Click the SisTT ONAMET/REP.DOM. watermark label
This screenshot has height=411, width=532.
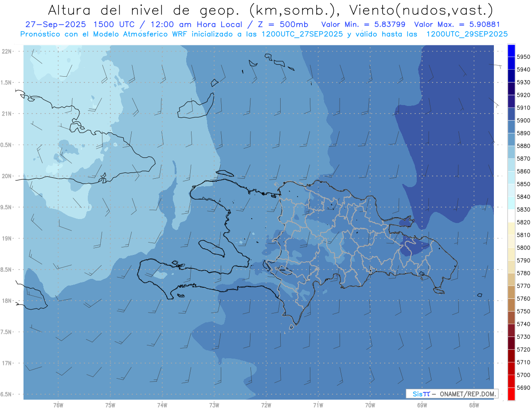tap(452, 394)
